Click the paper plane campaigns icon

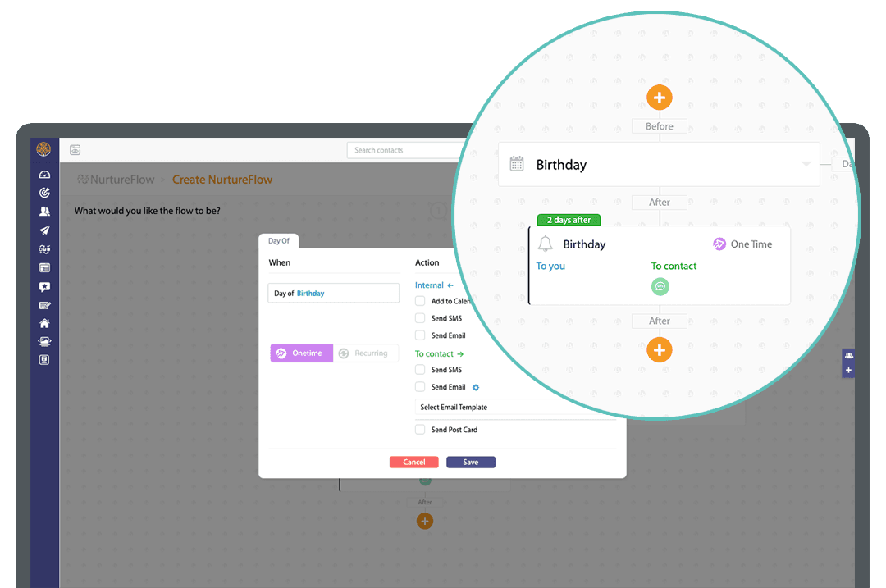coord(44,230)
